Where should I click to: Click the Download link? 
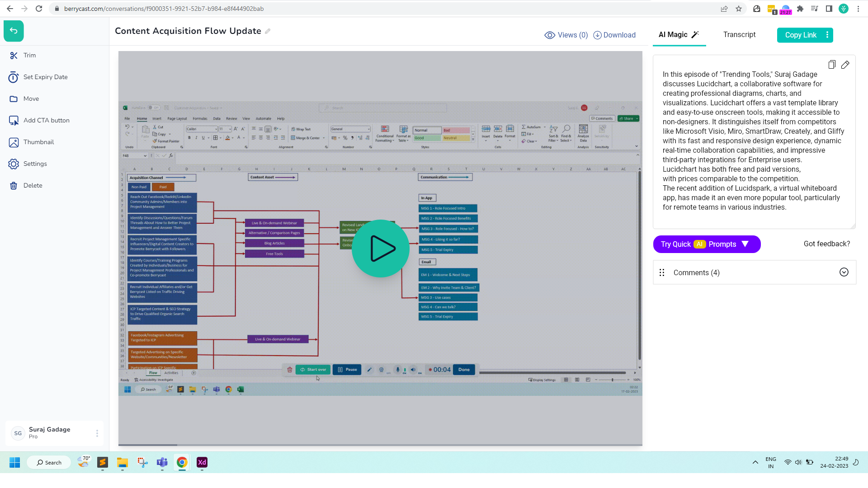pyautogui.click(x=614, y=35)
